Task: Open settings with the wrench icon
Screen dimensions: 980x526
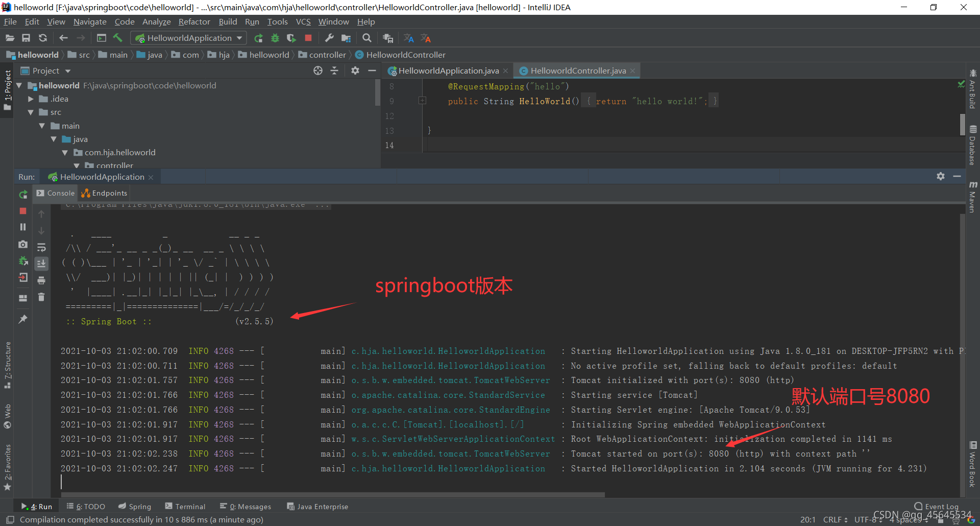Action: tap(329, 38)
